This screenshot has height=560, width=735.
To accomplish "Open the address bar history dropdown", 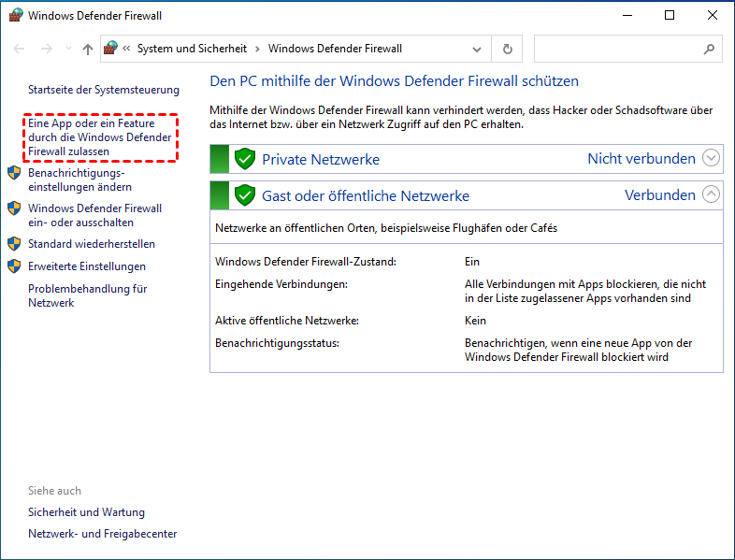I will click(478, 49).
